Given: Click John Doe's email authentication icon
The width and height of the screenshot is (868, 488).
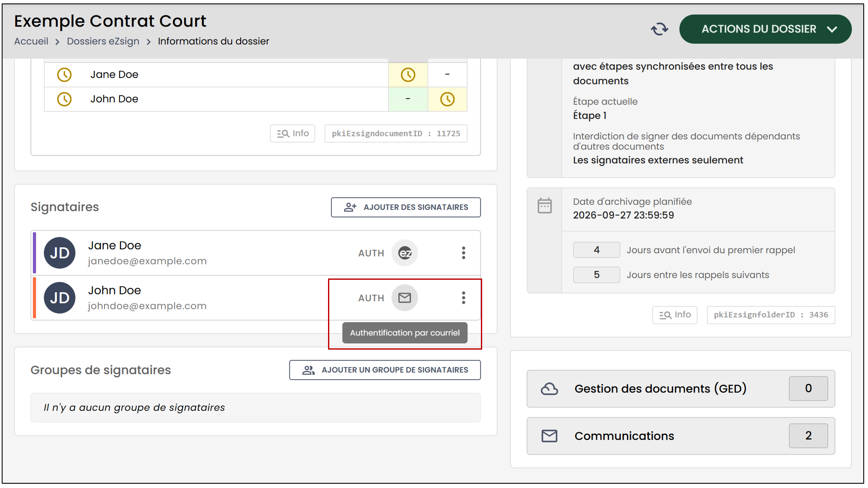Looking at the screenshot, I should [x=405, y=298].
